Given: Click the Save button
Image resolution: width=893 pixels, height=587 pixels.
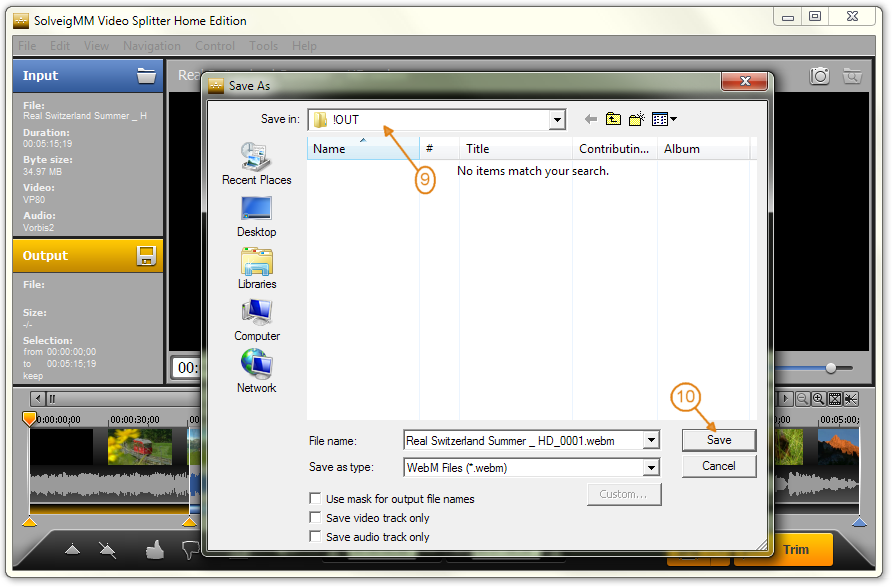Looking at the screenshot, I should pyautogui.click(x=719, y=440).
